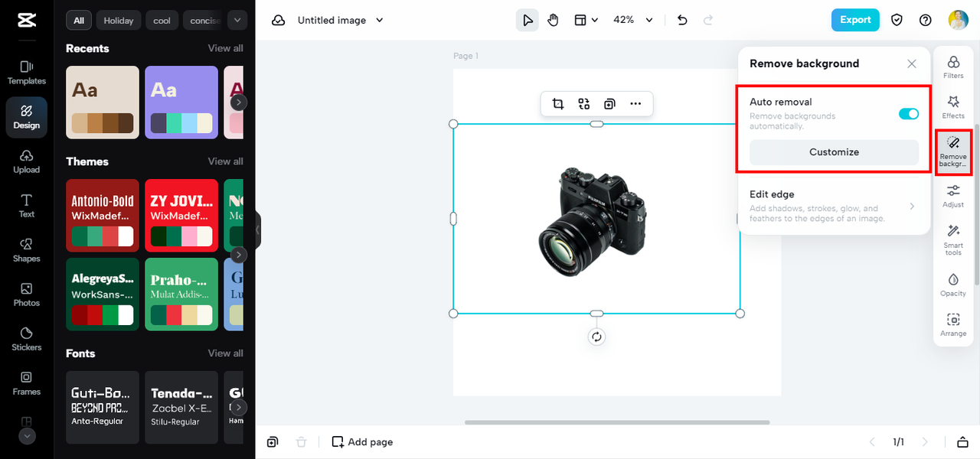Image resolution: width=980 pixels, height=459 pixels.
Task: Apply the Antonio-Bold theme
Action: [103, 216]
